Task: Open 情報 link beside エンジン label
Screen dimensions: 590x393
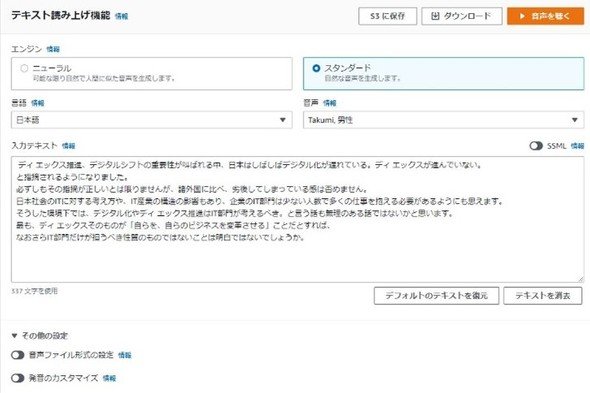Action: click(53, 49)
